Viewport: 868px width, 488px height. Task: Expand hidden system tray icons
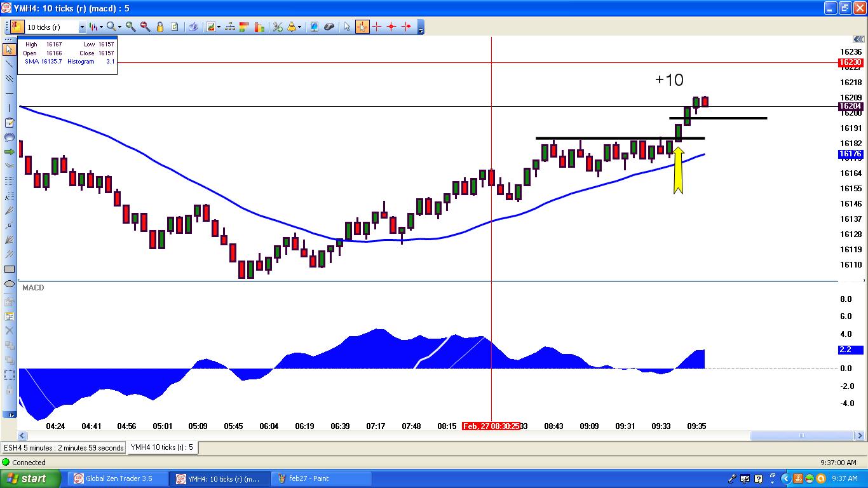[785, 478]
